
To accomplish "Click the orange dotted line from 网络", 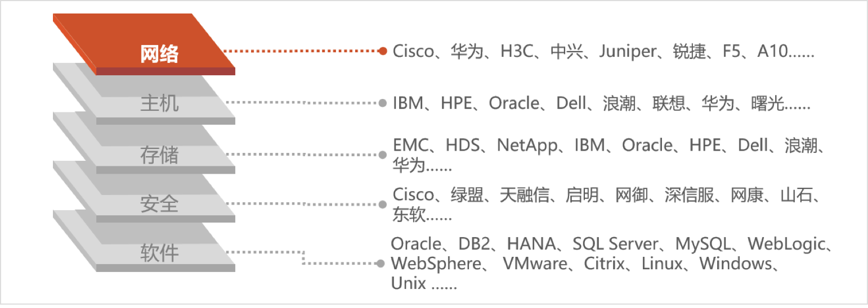I will click(301, 51).
